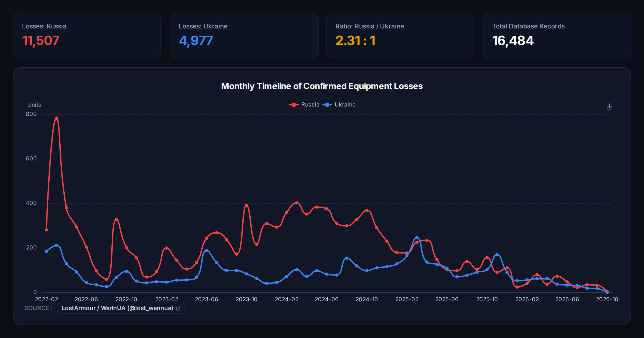Viewport: 644px width, 338px height.
Task: Select the Russia losses value 11,507
Action: [x=41, y=41]
